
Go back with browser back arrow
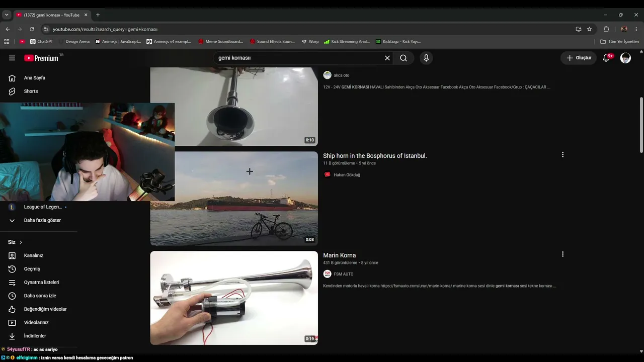[8, 29]
